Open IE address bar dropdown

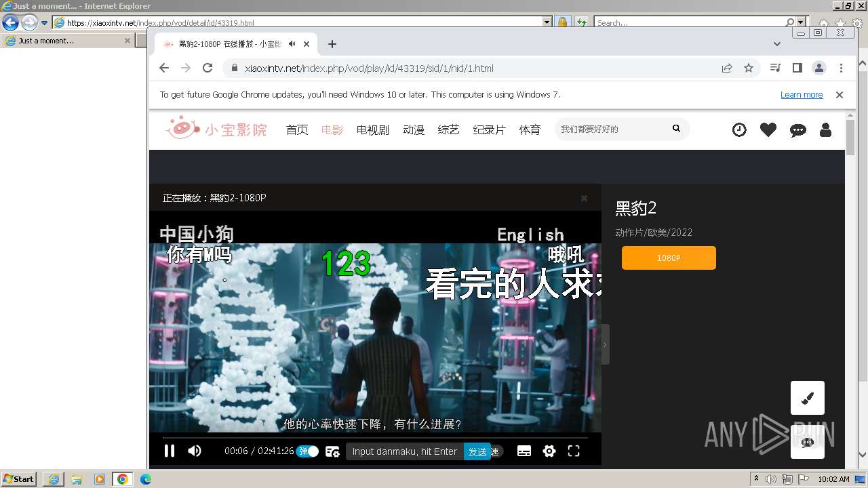(x=547, y=22)
